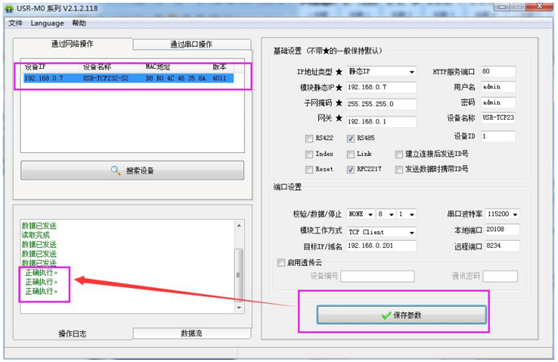Click the log scrollbar thumb
This screenshot has width=558, height=362.
pyautogui.click(x=239, y=275)
